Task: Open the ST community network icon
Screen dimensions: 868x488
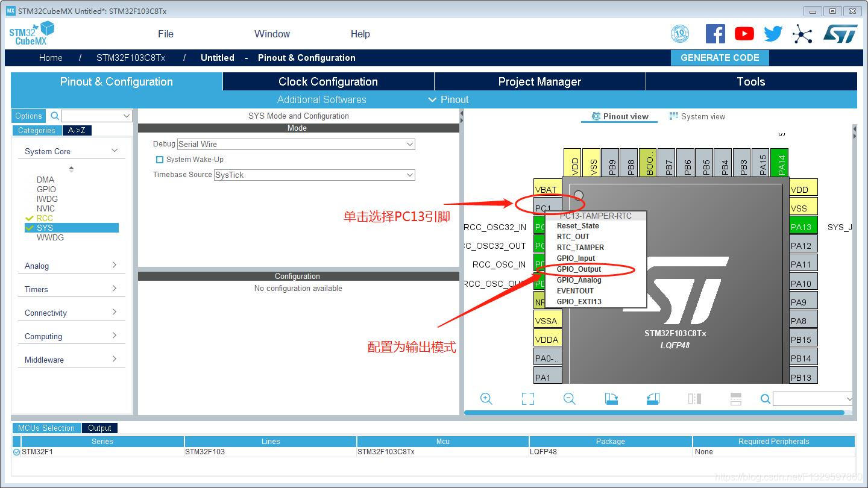Action: pyautogui.click(x=802, y=34)
